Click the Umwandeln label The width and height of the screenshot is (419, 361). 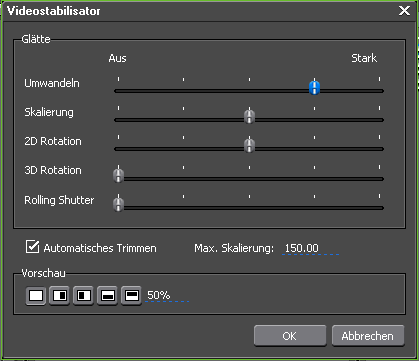point(52,83)
